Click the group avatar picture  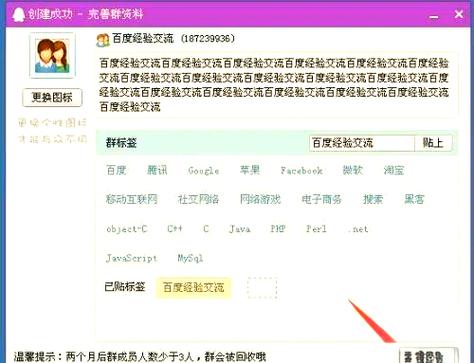(52, 56)
